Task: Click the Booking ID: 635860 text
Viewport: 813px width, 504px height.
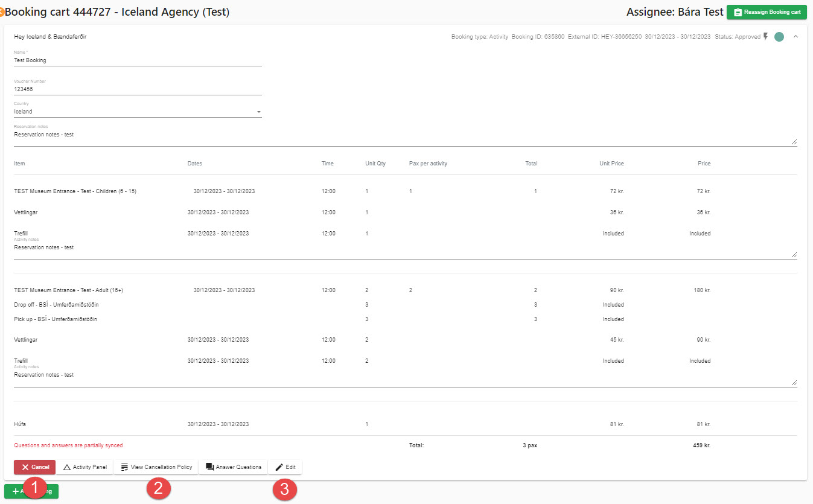Action: pos(538,37)
